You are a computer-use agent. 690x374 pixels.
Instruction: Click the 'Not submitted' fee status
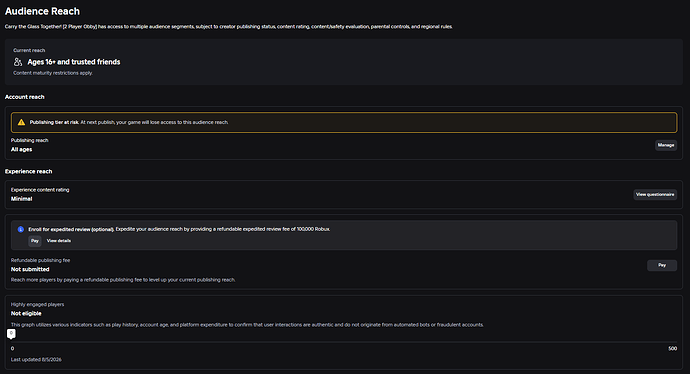pos(30,269)
